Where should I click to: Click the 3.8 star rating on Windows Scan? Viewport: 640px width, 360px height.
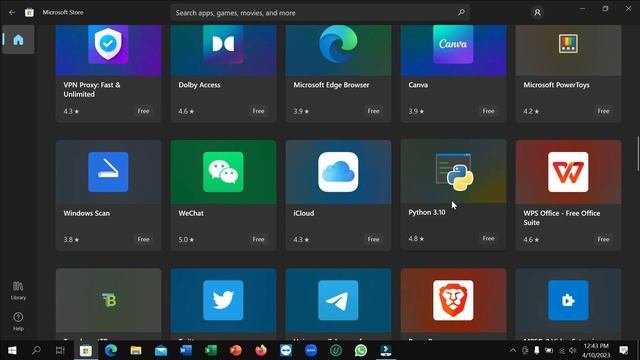(x=71, y=240)
